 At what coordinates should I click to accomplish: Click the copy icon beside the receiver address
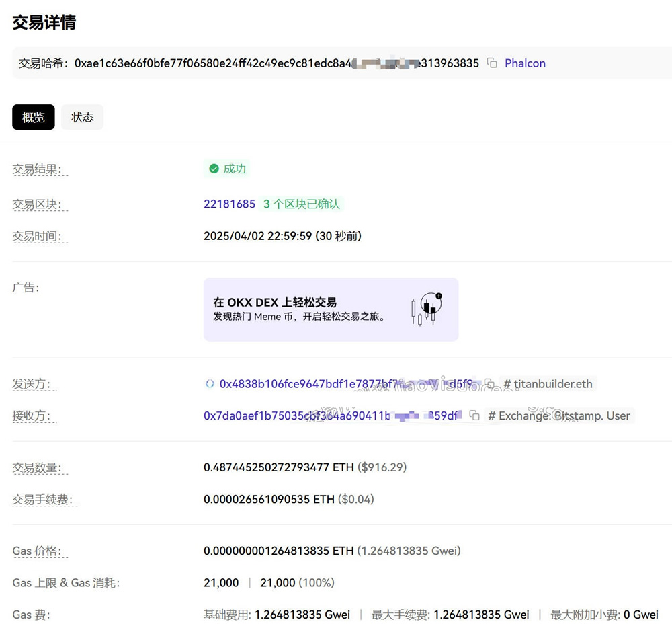[x=475, y=415]
